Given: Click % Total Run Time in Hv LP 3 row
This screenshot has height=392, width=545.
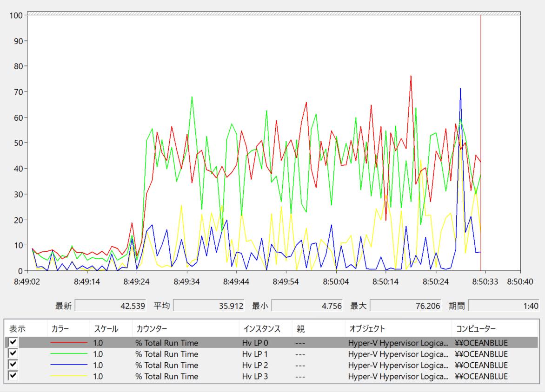Looking at the screenshot, I should pos(167,376).
